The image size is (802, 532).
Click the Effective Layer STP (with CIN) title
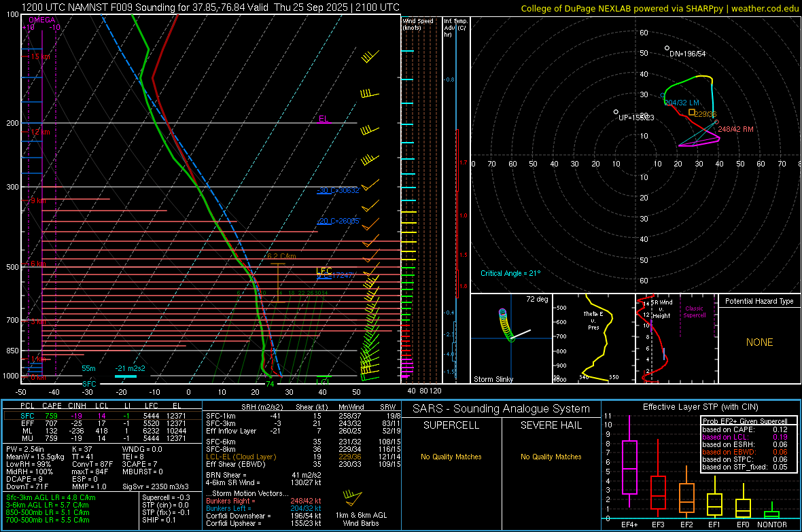700,407
